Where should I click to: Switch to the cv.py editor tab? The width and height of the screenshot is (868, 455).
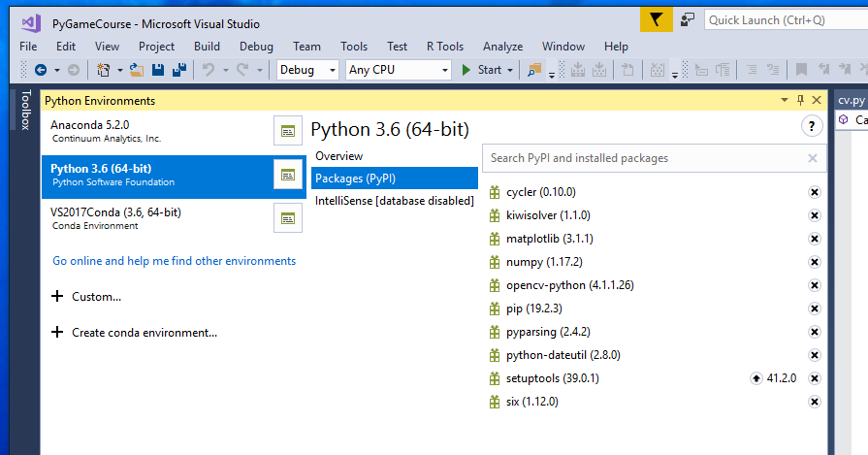[851, 100]
